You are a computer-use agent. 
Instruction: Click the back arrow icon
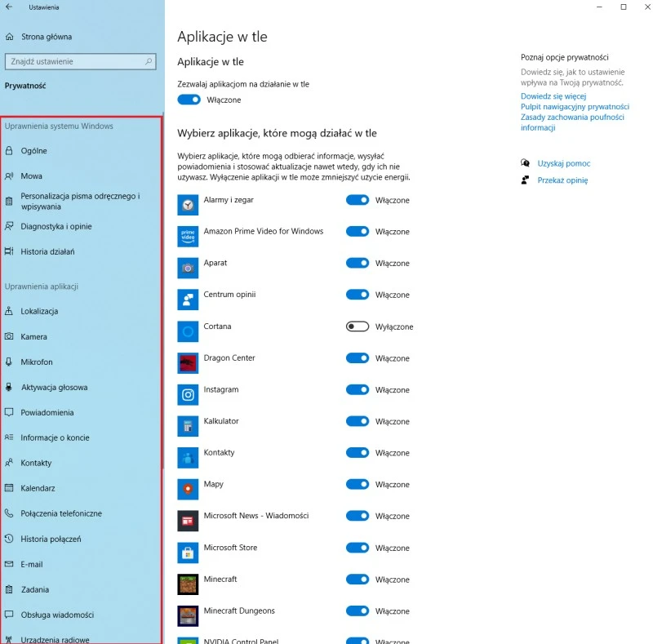point(9,7)
